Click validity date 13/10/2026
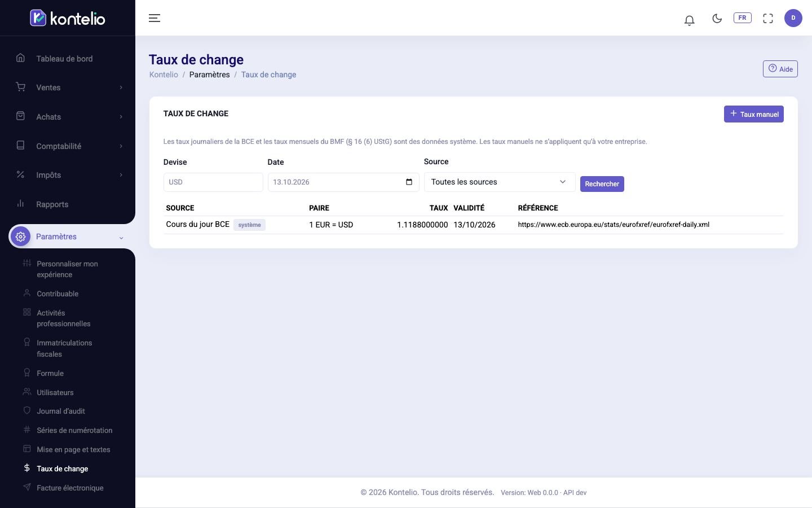This screenshot has height=508, width=812. tap(474, 225)
